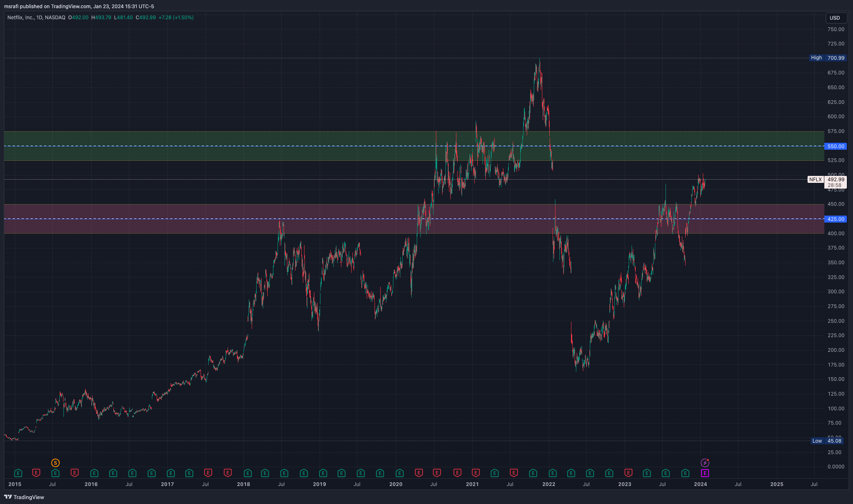Image resolution: width=853 pixels, height=504 pixels.
Task: Click the October 2015 red earnings marker
Action: click(74, 473)
